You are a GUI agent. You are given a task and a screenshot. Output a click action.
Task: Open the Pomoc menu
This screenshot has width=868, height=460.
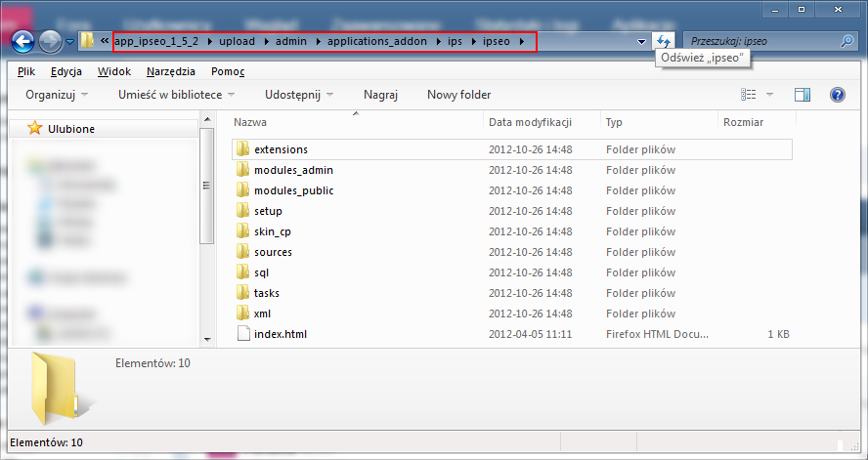(x=228, y=71)
